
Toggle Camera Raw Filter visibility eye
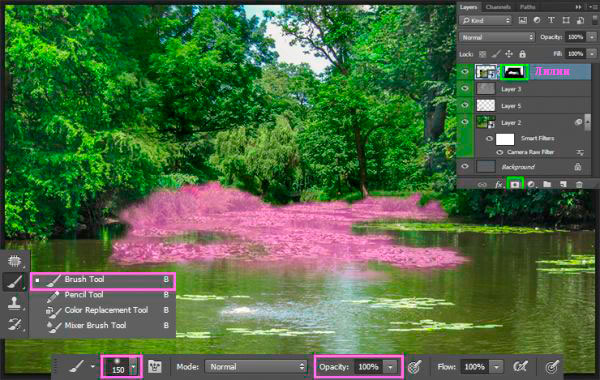click(499, 152)
